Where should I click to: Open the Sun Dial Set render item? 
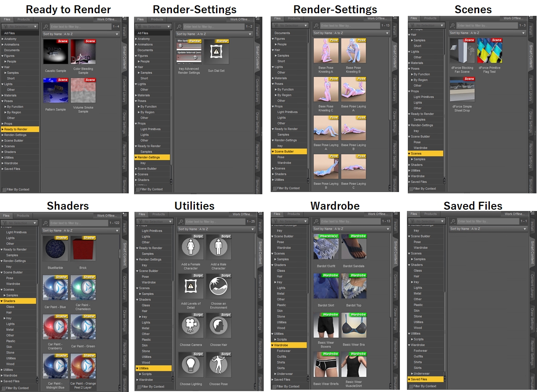pos(216,52)
